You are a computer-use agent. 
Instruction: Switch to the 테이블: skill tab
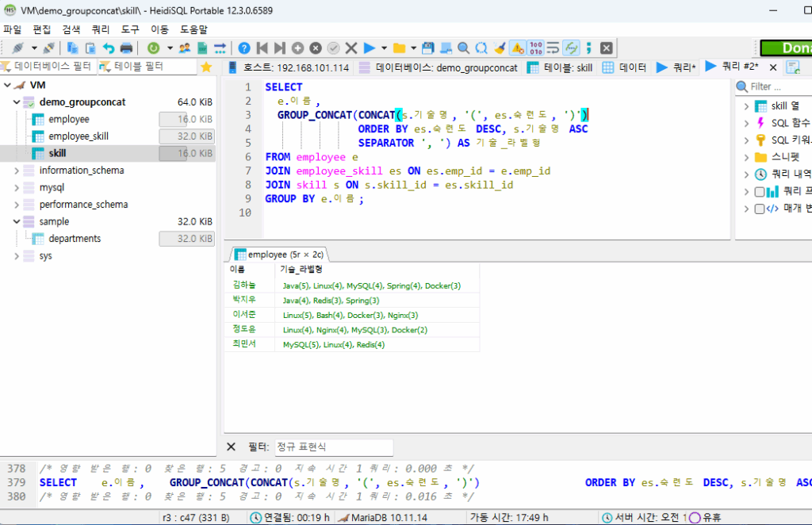click(561, 67)
